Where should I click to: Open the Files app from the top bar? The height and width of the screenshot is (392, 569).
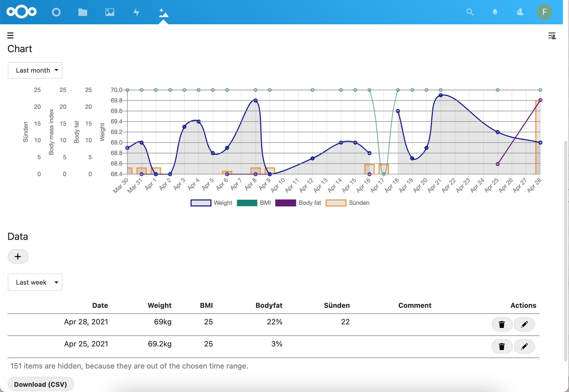pos(83,12)
